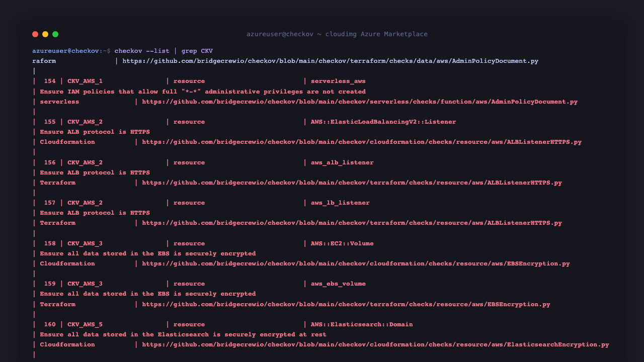Click the IAM policies administrative privileges description
Viewport: 644px width, 362px height.
coord(203,92)
